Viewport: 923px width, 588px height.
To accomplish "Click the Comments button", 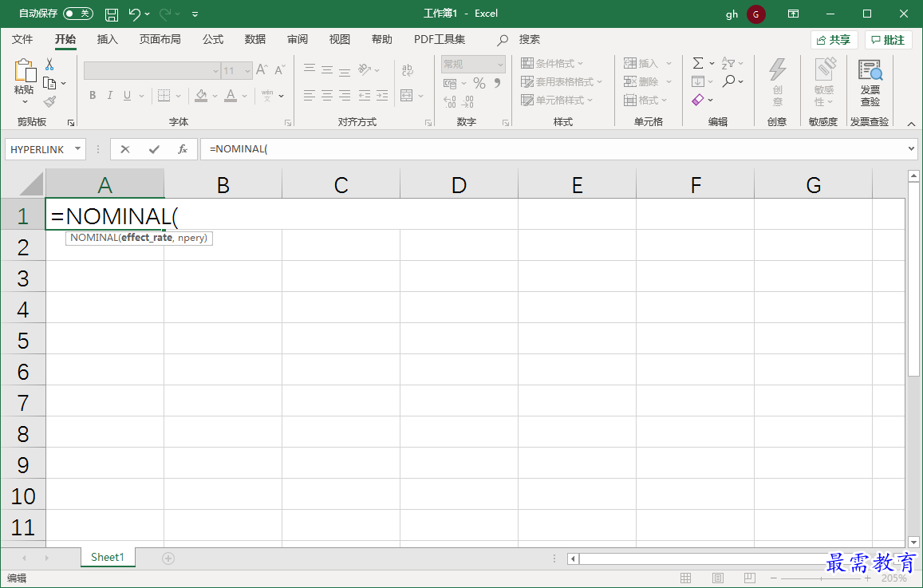I will (x=888, y=40).
